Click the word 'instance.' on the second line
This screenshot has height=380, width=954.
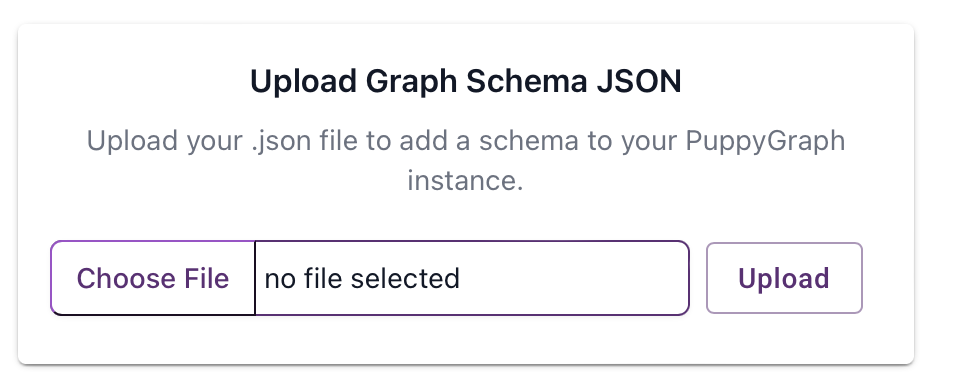point(465,181)
